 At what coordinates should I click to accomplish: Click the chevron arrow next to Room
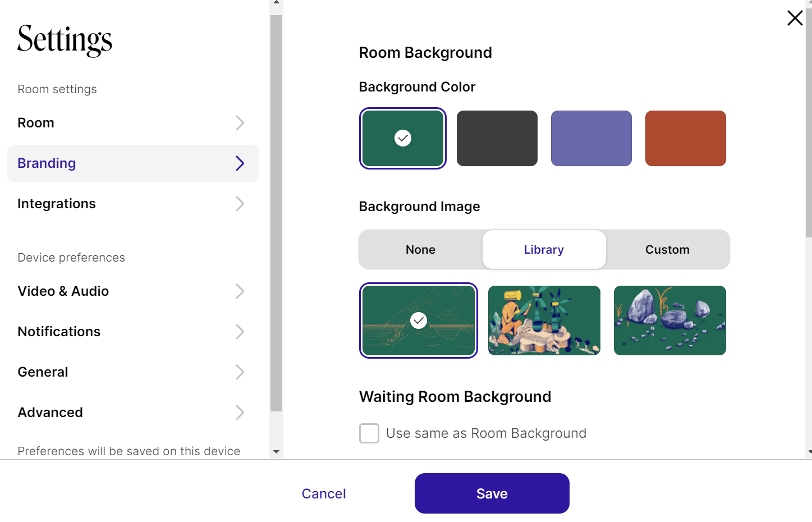click(x=240, y=123)
